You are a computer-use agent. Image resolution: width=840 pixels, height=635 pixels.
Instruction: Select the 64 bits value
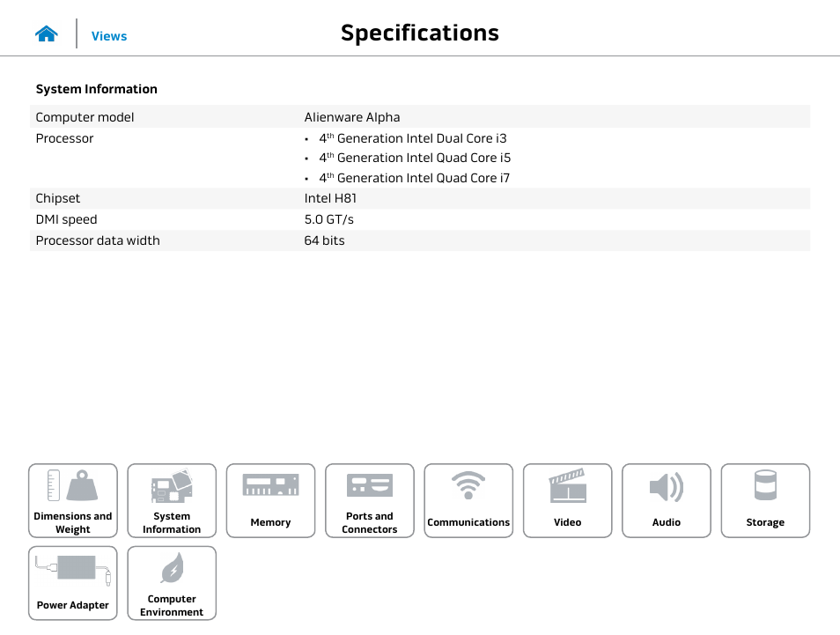coord(324,240)
